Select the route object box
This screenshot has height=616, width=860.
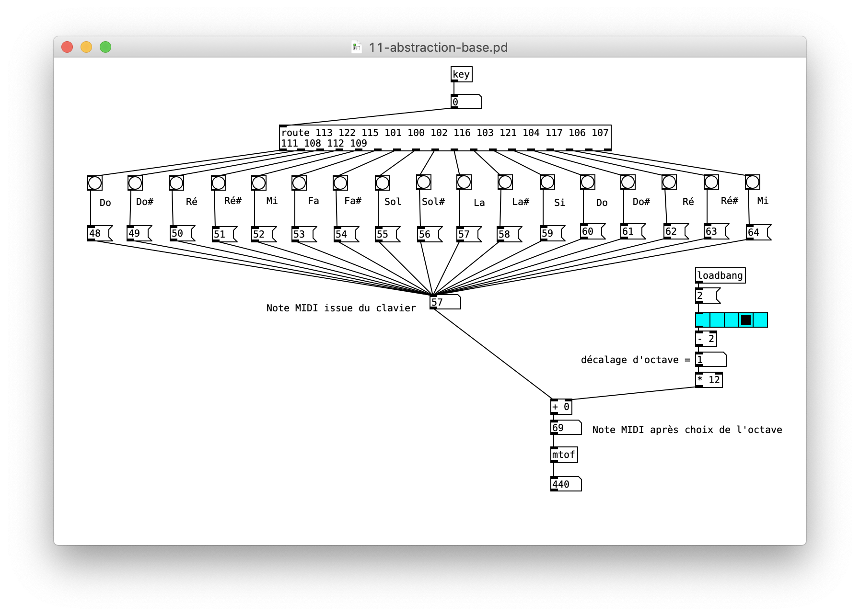(445, 138)
